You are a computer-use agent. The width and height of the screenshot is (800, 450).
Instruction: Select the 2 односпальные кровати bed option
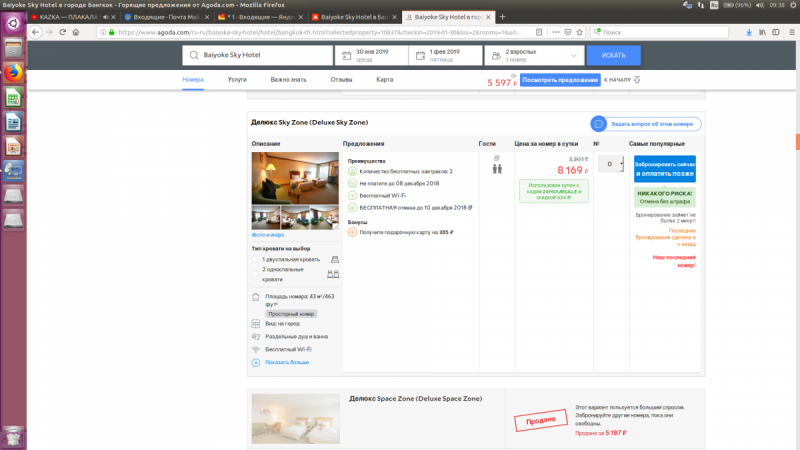coord(255,274)
